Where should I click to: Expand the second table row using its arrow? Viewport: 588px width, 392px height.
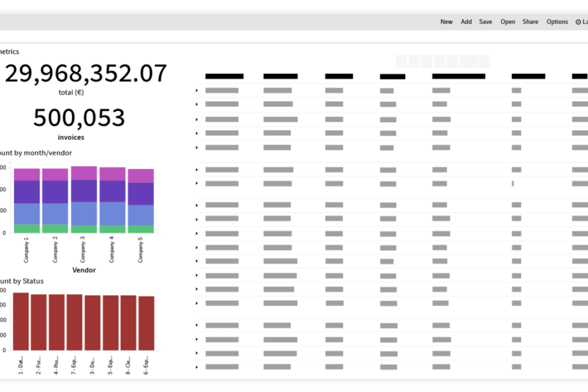197,104
